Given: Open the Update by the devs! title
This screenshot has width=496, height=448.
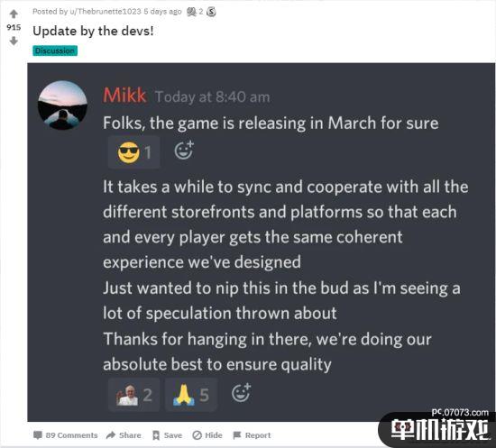Looking at the screenshot, I should pos(93,31).
